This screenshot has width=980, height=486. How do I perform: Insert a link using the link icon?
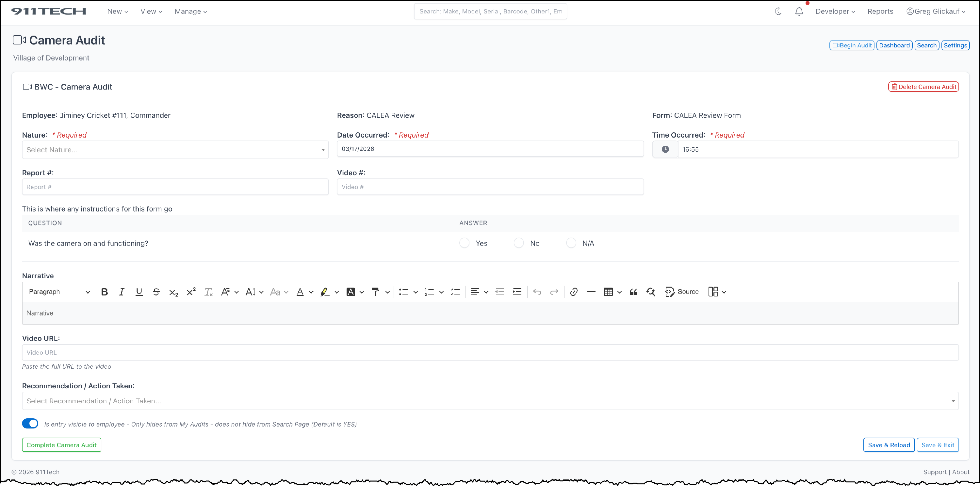574,292
